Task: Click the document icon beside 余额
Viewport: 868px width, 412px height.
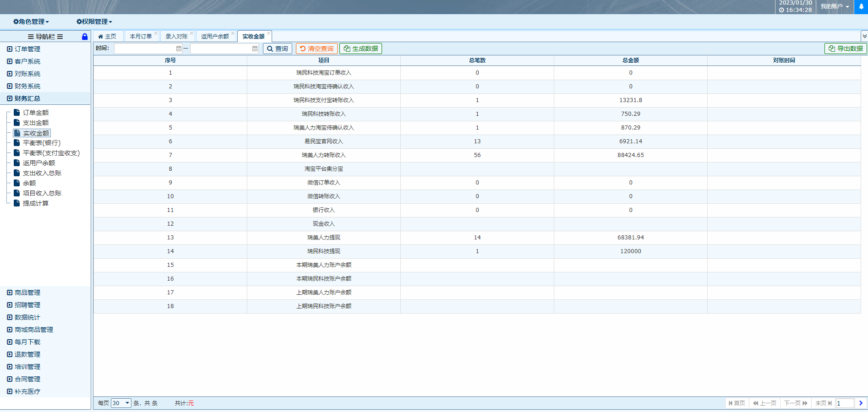Action: coord(17,183)
